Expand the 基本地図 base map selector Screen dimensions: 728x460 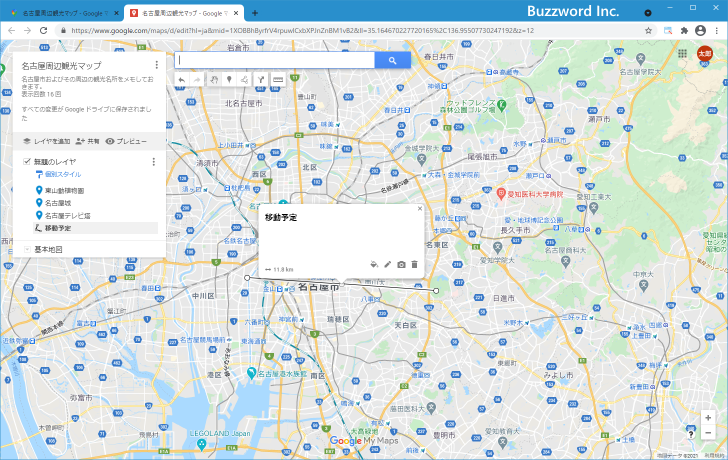pos(27,249)
